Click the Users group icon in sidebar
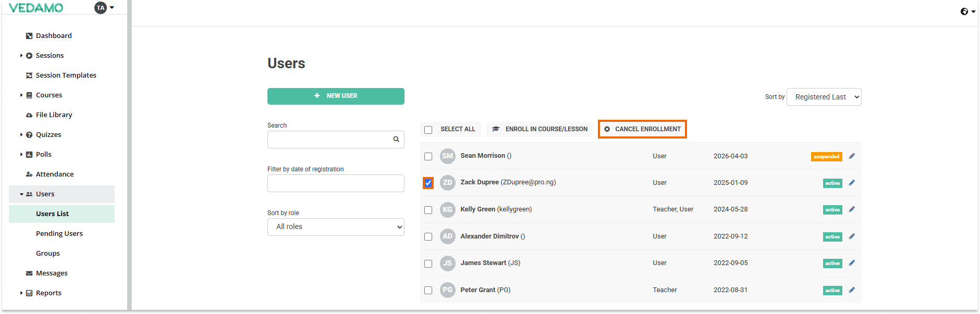The width and height of the screenshot is (980, 314). 29,194
